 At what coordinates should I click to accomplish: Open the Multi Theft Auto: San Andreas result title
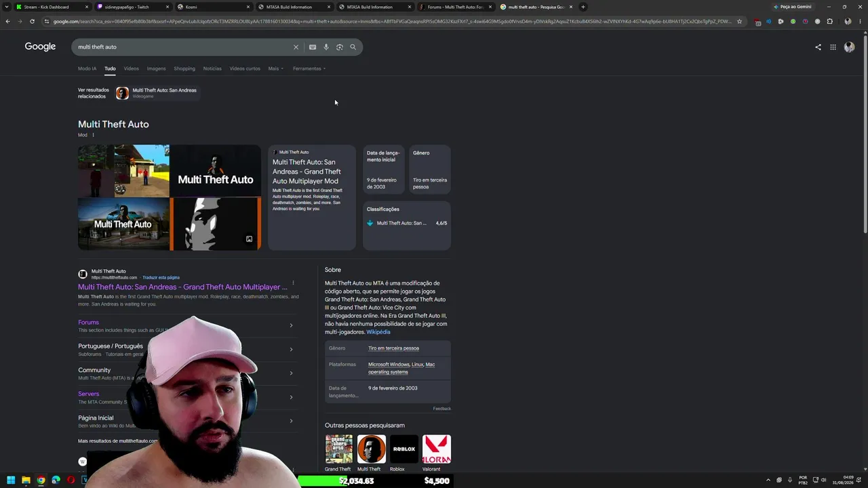(x=182, y=287)
